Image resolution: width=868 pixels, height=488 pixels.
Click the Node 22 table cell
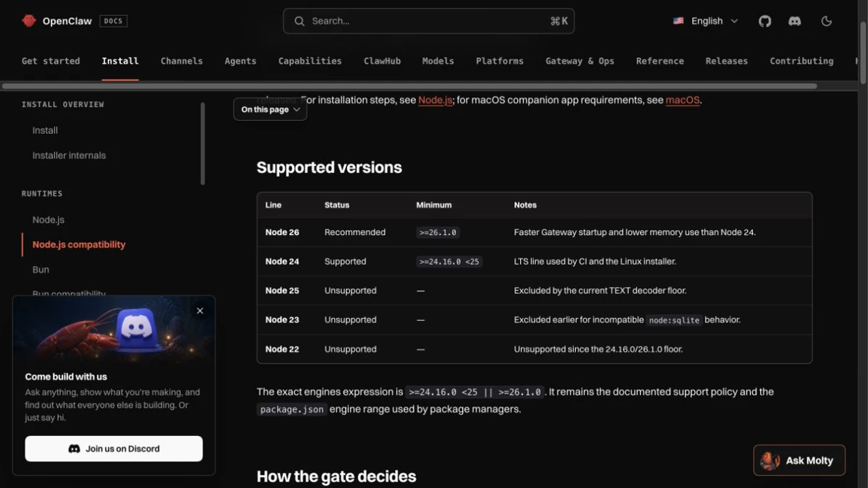pos(282,349)
